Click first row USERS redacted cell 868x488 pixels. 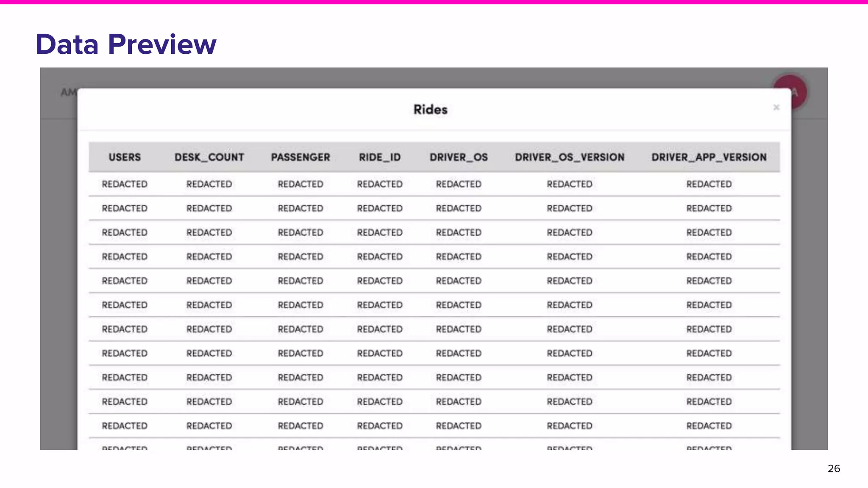[x=125, y=184]
